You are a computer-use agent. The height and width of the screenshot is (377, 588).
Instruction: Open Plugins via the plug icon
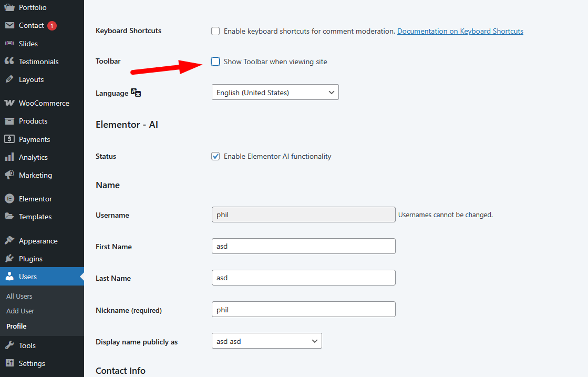[9, 259]
